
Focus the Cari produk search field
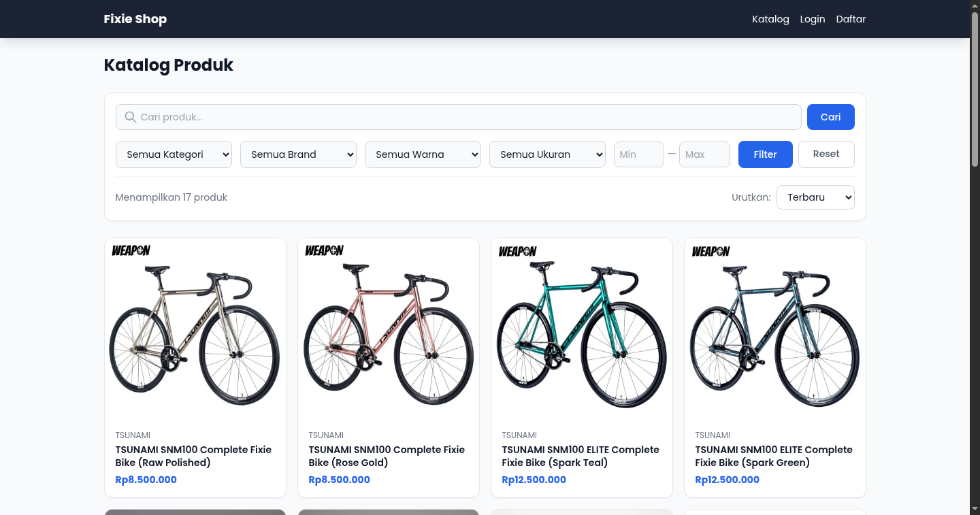458,117
